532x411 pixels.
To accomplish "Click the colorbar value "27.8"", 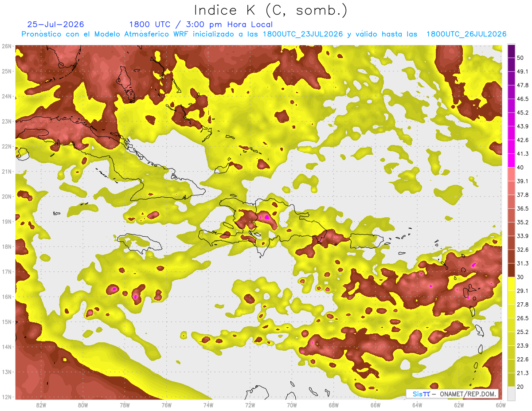I will (523, 305).
